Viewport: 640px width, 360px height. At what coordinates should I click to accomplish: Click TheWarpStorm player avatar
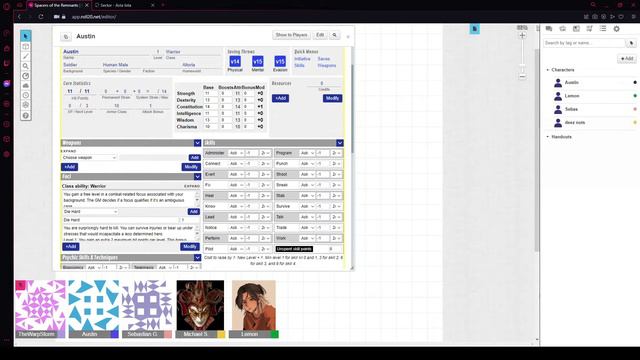pyautogui.click(x=40, y=305)
